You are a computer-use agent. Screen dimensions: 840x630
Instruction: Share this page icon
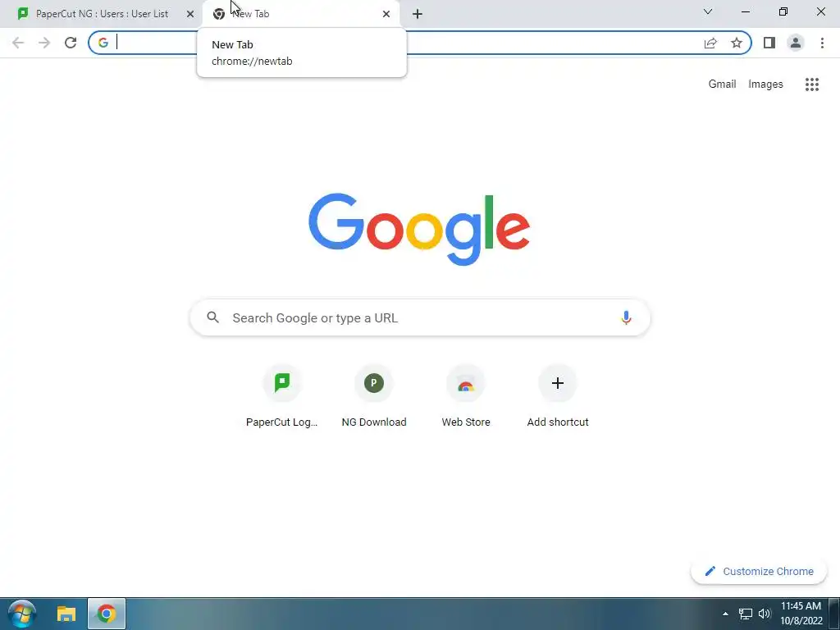click(710, 43)
